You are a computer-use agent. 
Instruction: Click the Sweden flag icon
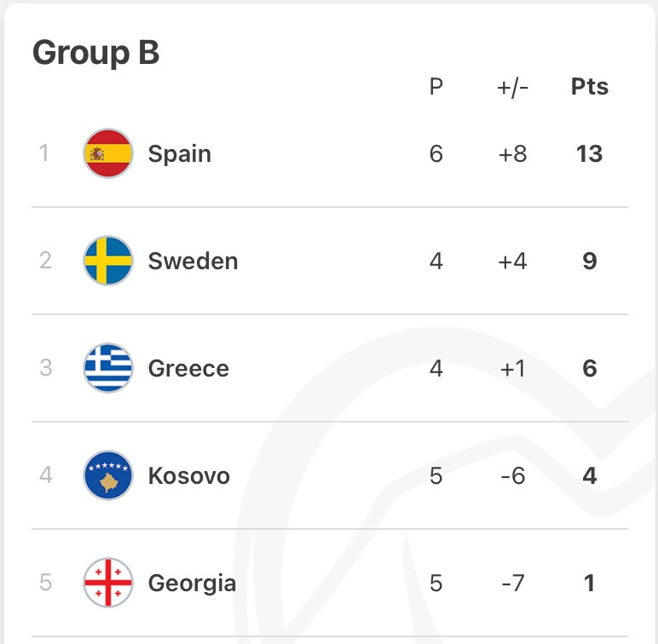(108, 261)
